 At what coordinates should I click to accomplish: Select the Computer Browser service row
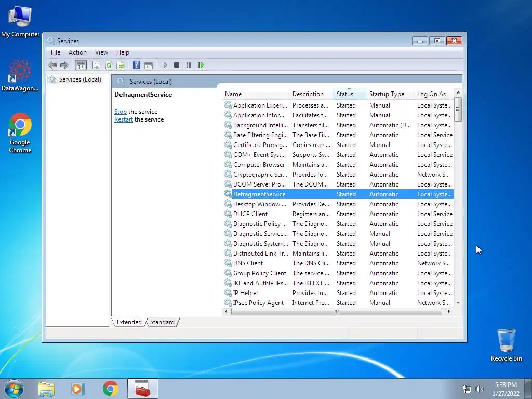click(x=338, y=164)
